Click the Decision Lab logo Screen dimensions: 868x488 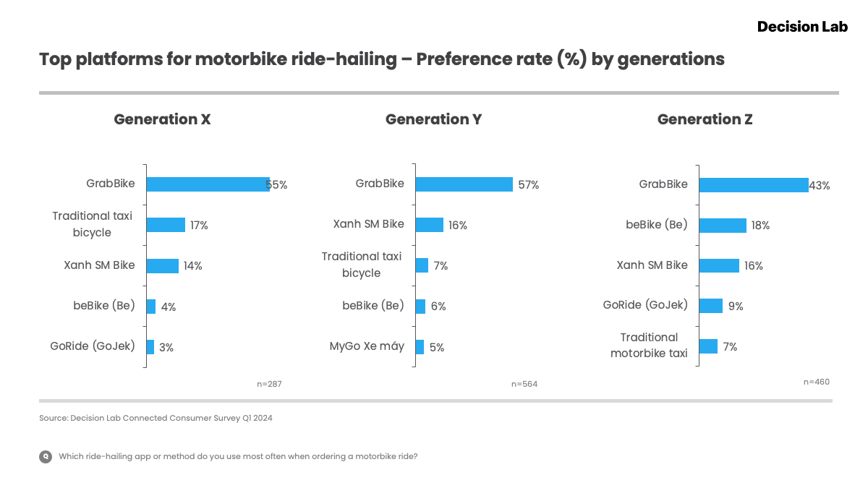pos(801,27)
